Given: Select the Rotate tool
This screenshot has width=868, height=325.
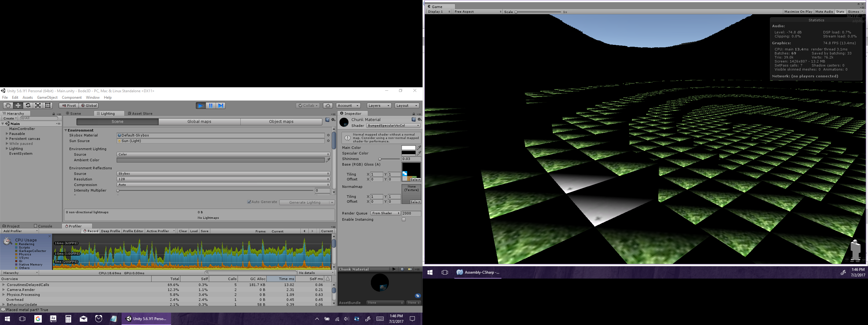Looking at the screenshot, I should point(28,106).
